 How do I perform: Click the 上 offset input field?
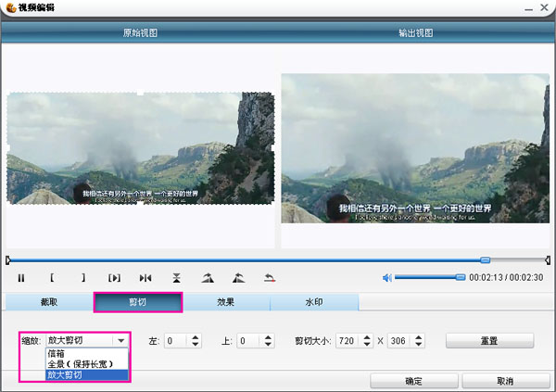pyautogui.click(x=249, y=341)
